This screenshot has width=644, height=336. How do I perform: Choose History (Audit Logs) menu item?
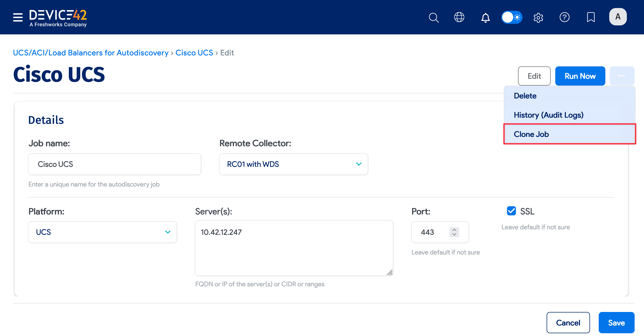(548, 115)
